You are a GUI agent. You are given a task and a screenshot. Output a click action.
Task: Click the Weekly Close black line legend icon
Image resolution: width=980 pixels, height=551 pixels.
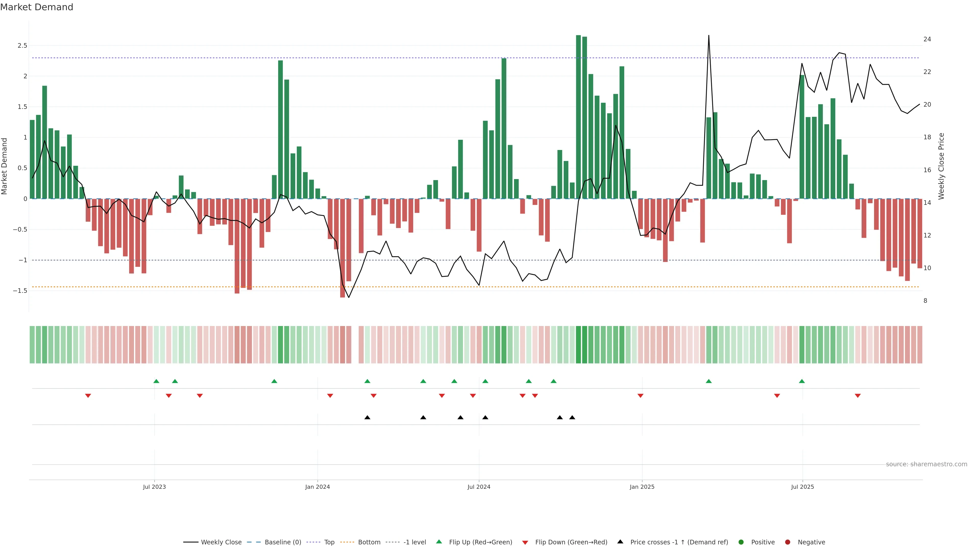click(x=191, y=542)
